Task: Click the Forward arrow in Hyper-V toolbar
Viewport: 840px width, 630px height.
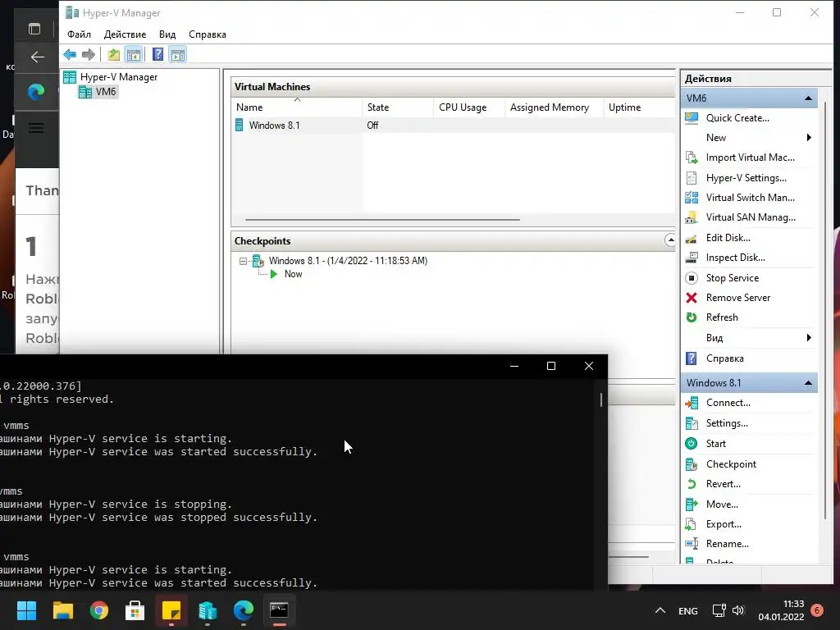Action: point(89,54)
